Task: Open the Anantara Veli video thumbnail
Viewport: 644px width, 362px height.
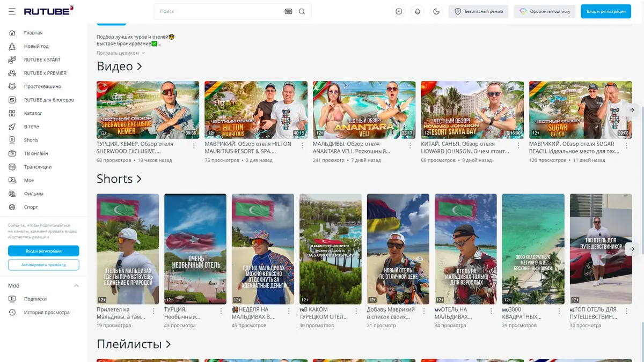Action: pos(364,109)
